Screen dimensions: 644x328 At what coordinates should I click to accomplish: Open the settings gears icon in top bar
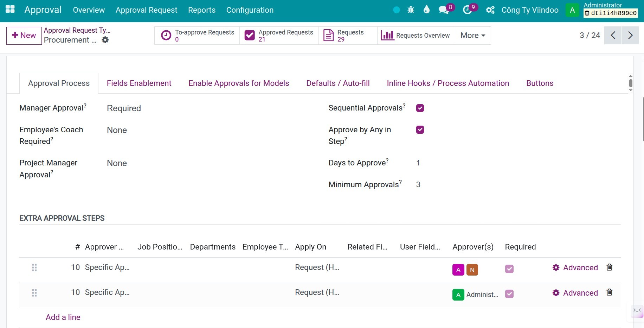coord(490,10)
